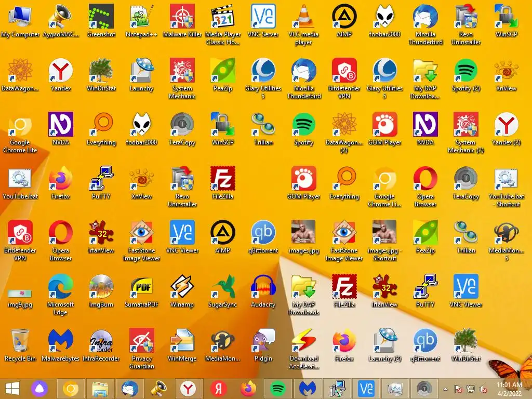532x399 pixels.
Task: Open Malwarebytes from the taskbar
Action: [x=308, y=389]
